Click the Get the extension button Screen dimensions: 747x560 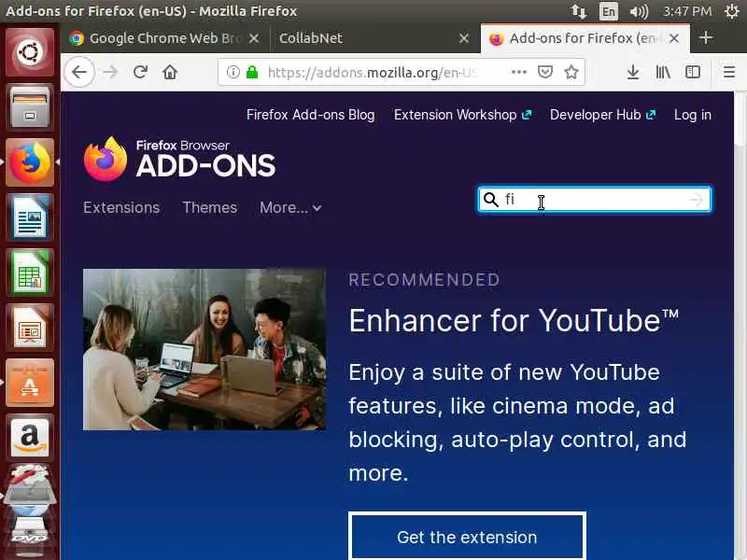pos(468,536)
